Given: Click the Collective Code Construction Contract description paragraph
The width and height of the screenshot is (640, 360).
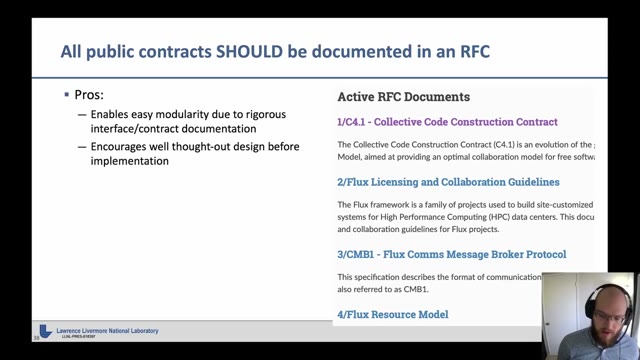Looking at the screenshot, I should (466, 151).
